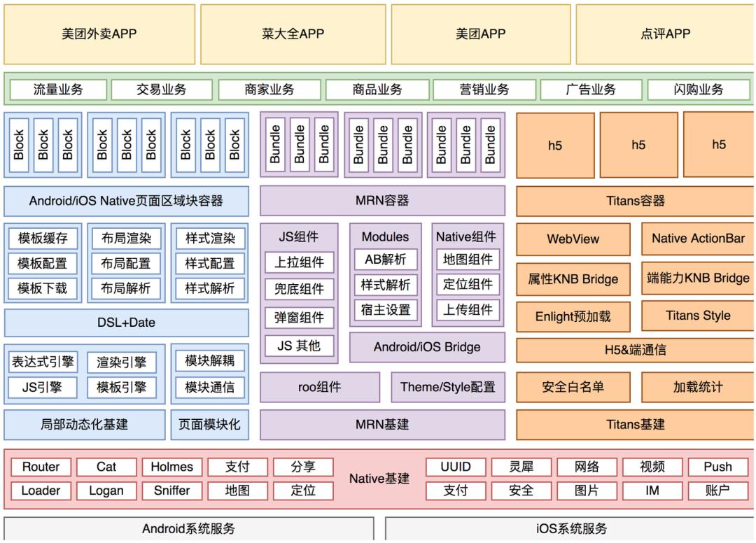This screenshot has height=543, width=756.
Task: Select the Cat tool in Native基建
Action: coord(106,467)
